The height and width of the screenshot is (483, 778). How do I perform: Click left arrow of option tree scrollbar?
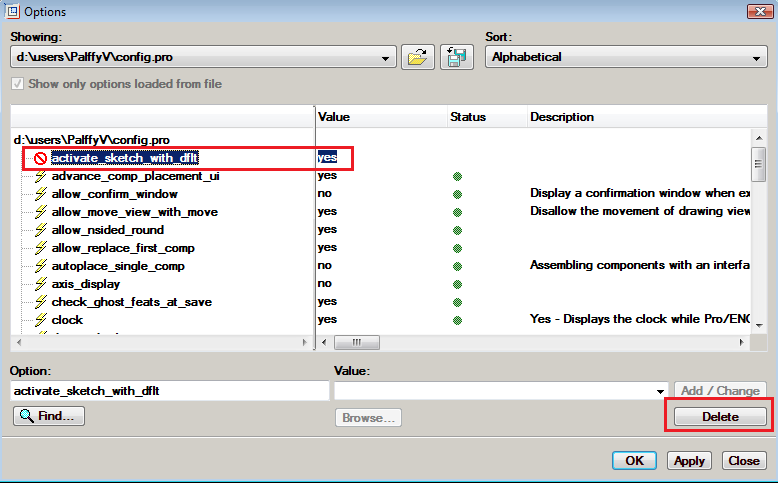pos(19,342)
